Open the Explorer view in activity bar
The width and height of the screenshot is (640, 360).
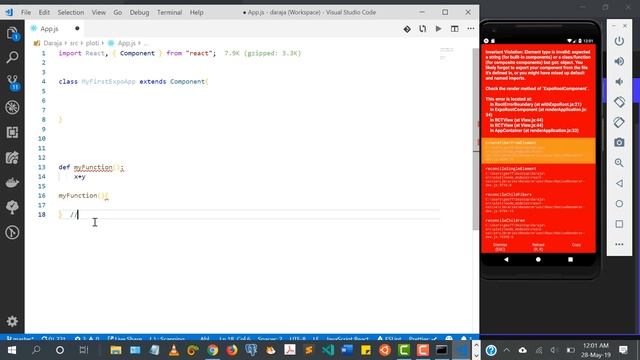(12, 33)
